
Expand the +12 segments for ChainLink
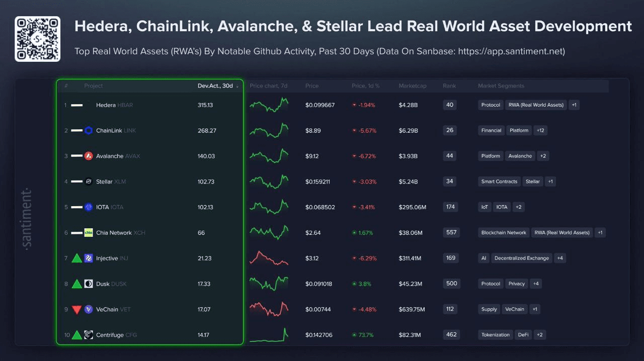pyautogui.click(x=540, y=131)
